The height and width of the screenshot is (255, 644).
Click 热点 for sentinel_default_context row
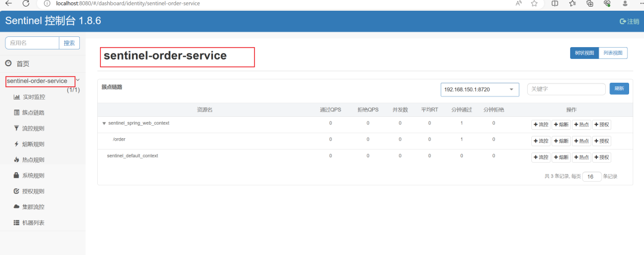tap(581, 158)
